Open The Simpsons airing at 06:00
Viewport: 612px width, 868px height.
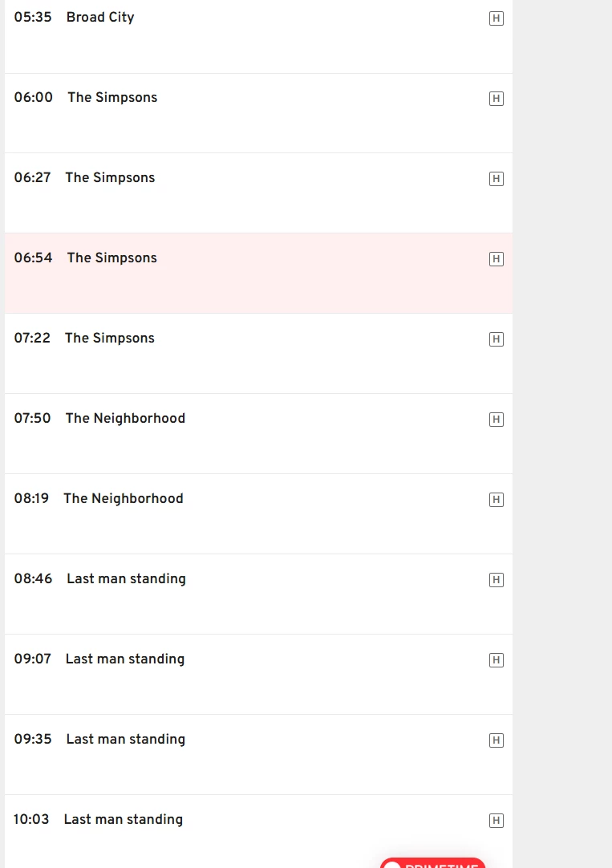[x=112, y=98]
